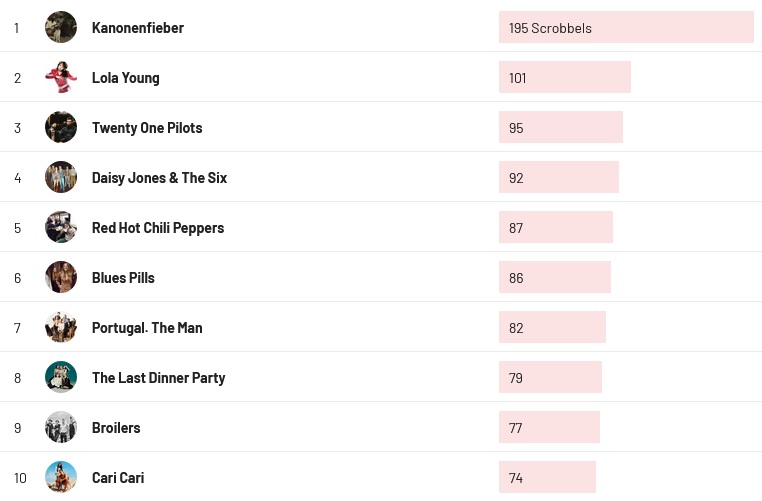Click the Broilers avatar image
This screenshot has width=762, height=501.
tap(61, 427)
